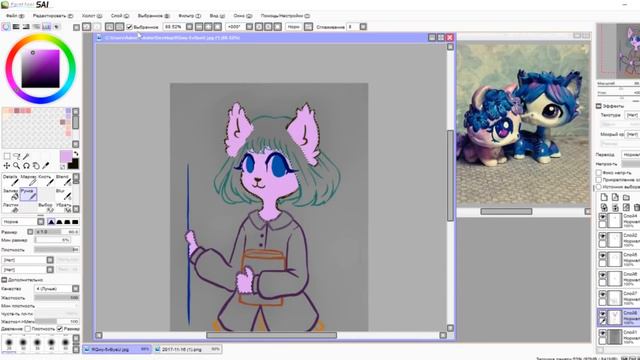Click the delete layer trash icon
The width and height of the screenshot is (640, 360).
[x=637, y=208]
